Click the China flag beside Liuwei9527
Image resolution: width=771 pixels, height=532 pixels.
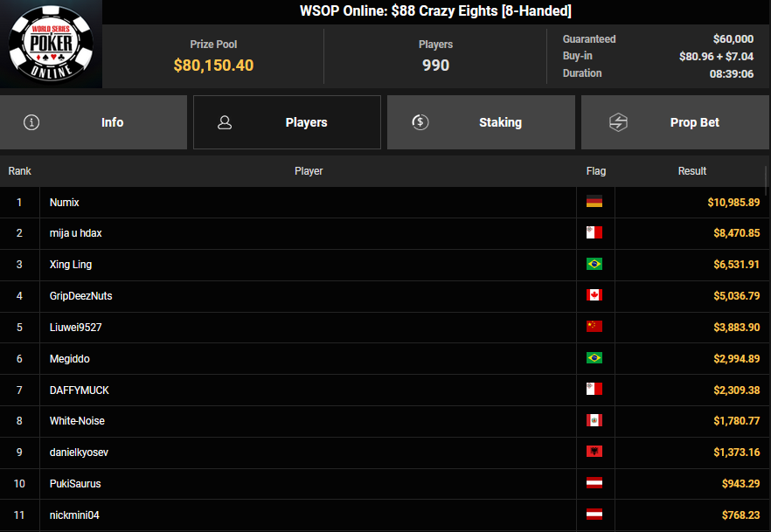click(594, 327)
